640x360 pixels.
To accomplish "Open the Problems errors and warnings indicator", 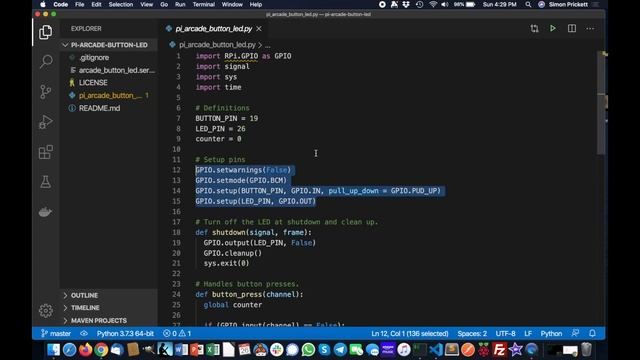I will click(x=177, y=333).
